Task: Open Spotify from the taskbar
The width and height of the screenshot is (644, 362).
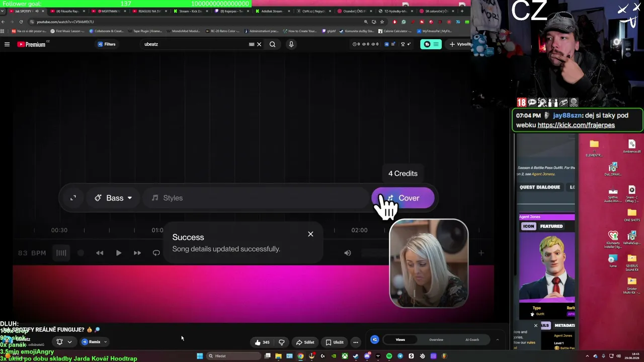Action: 389,356
